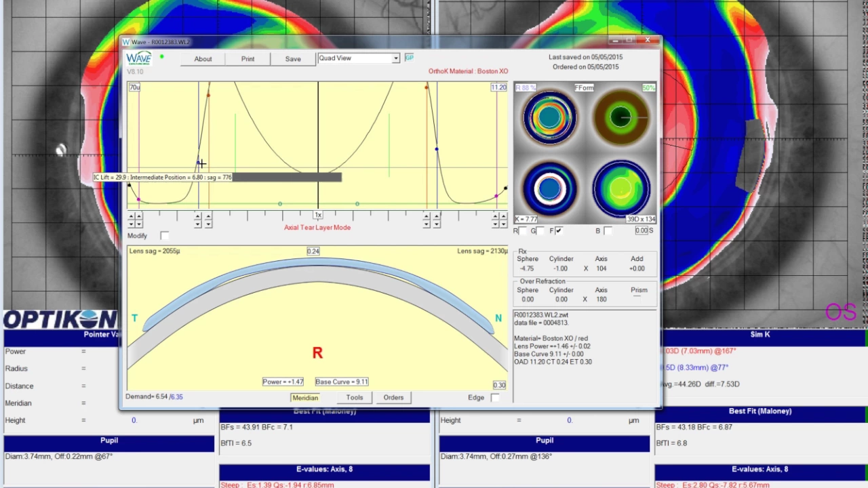The image size is (868, 488).
Task: Toggle the R checkbox under the maps
Action: click(x=524, y=231)
